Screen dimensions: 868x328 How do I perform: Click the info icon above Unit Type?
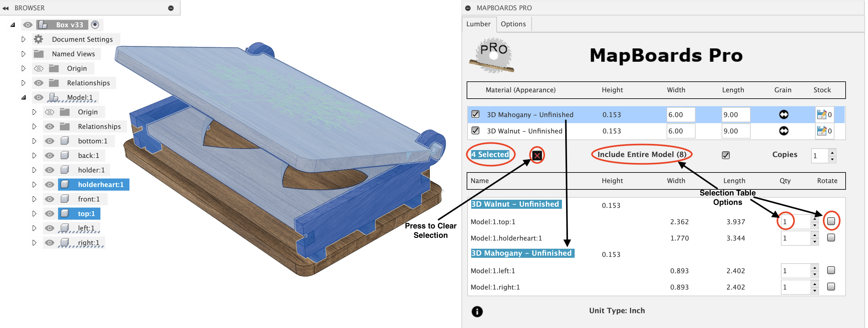[x=477, y=311]
